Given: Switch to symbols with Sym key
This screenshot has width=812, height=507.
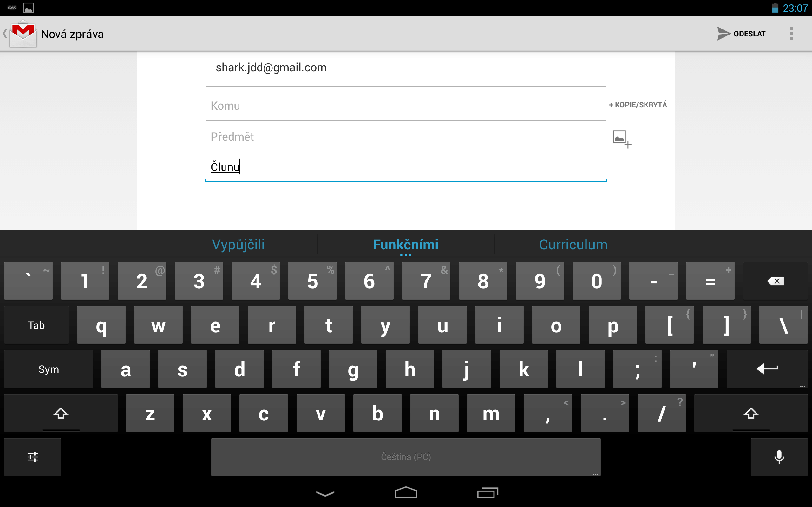Looking at the screenshot, I should pyautogui.click(x=49, y=369).
